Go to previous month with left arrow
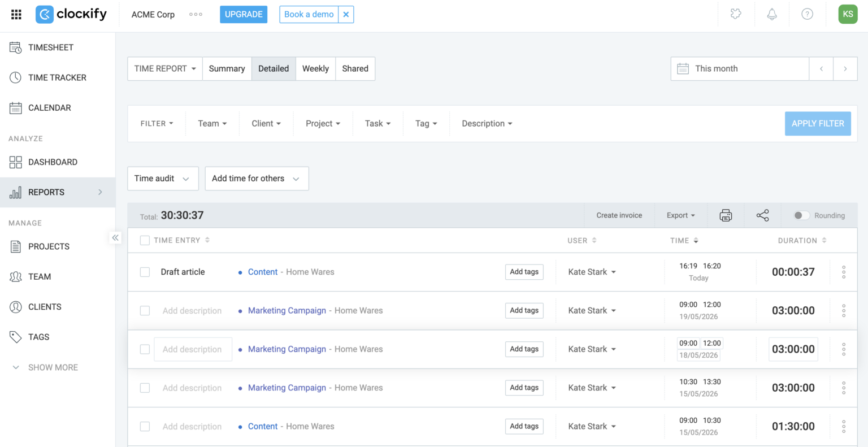 point(821,69)
